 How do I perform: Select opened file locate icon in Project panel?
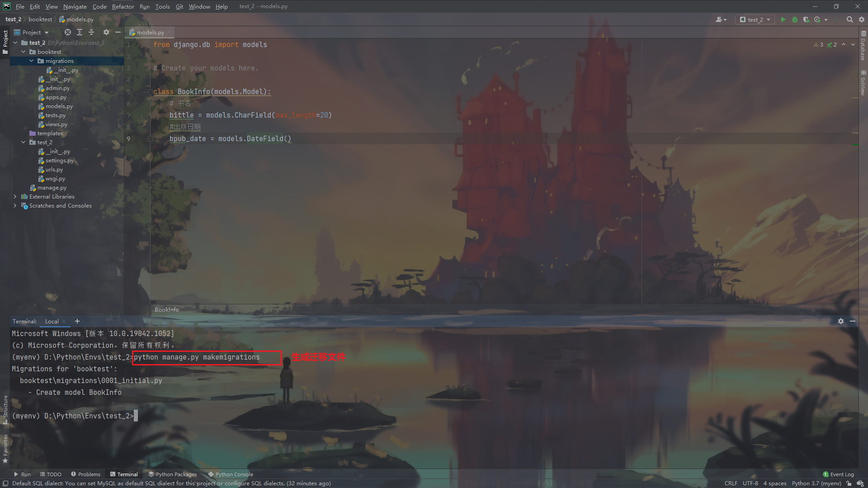pyautogui.click(x=68, y=32)
